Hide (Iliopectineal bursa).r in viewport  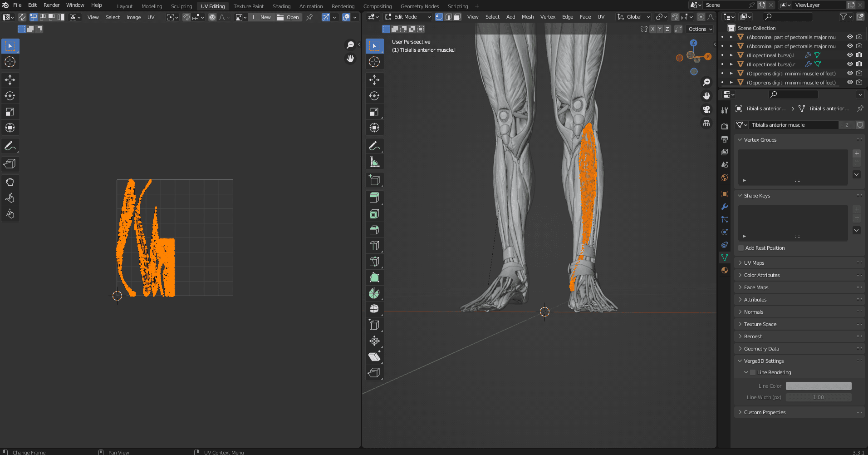pos(850,64)
